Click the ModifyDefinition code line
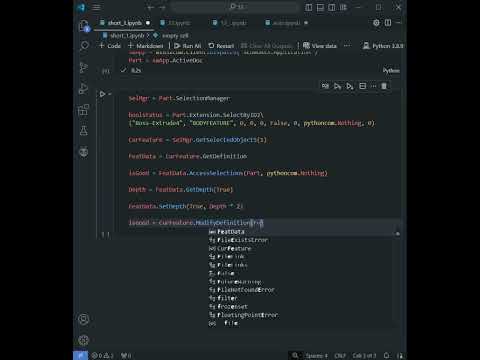Image resolution: width=480 pixels, height=360 pixels. (196, 223)
